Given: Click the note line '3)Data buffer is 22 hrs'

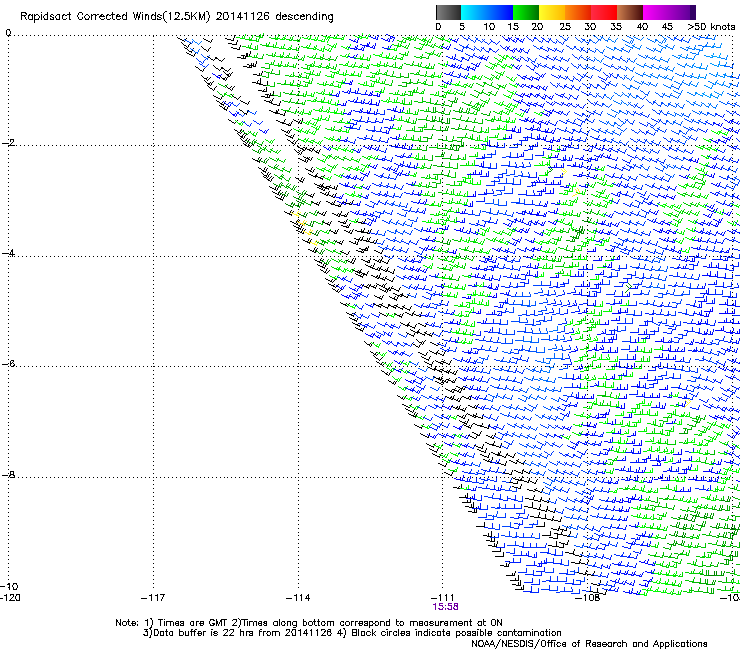Looking at the screenshot, I should (352, 633).
